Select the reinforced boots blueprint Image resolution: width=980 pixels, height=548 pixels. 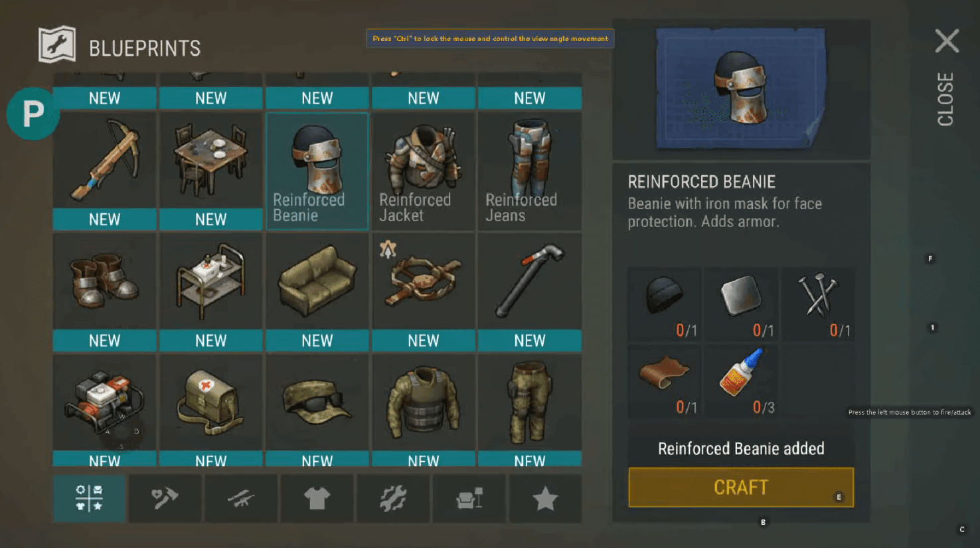104,292
